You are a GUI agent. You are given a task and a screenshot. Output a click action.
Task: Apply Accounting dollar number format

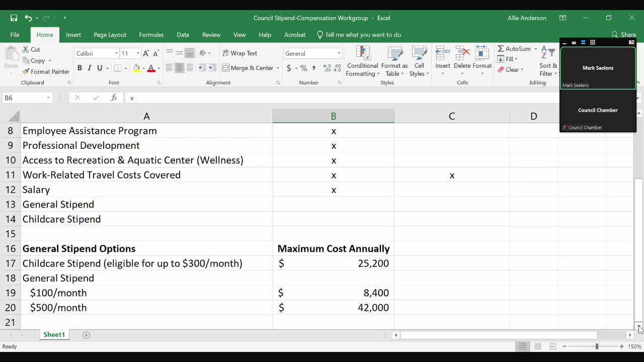point(289,68)
